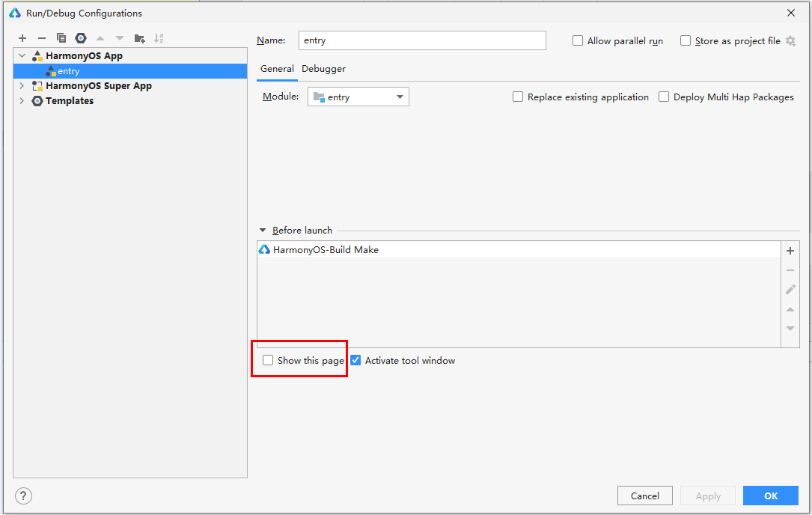Click the Templates node icon

click(x=37, y=101)
